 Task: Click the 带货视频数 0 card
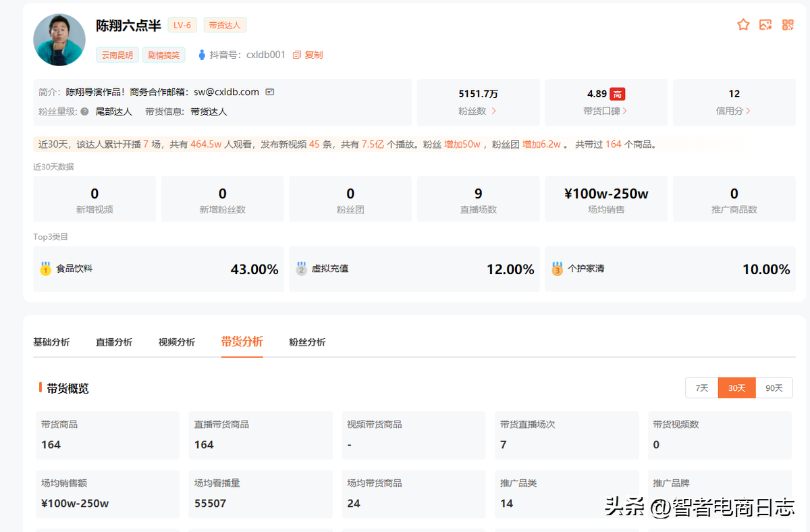point(720,435)
